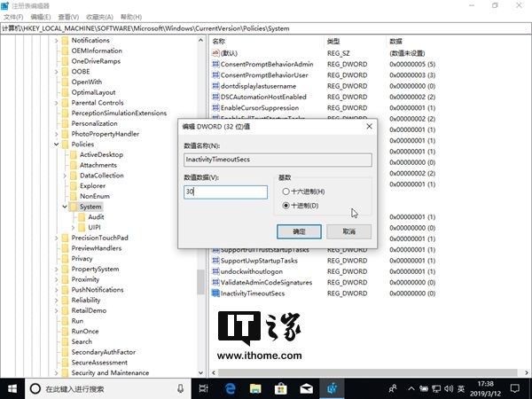Open the 文件(F) menu
This screenshot has width=532, height=399.
pyautogui.click(x=13, y=17)
